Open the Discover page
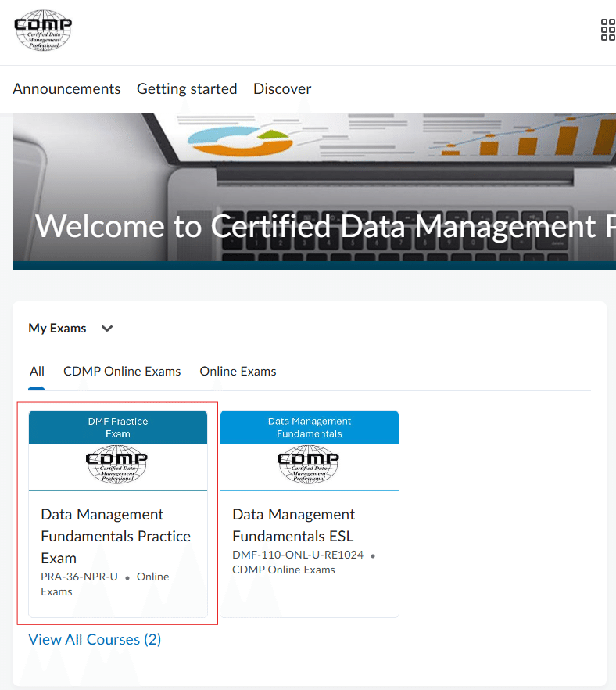 [x=282, y=88]
